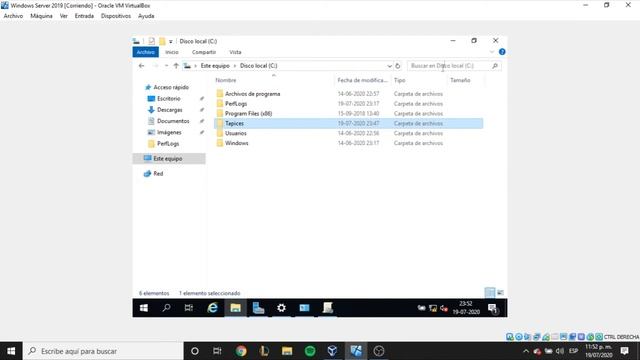Open OBS Studio on host taskbar

(x=379, y=351)
